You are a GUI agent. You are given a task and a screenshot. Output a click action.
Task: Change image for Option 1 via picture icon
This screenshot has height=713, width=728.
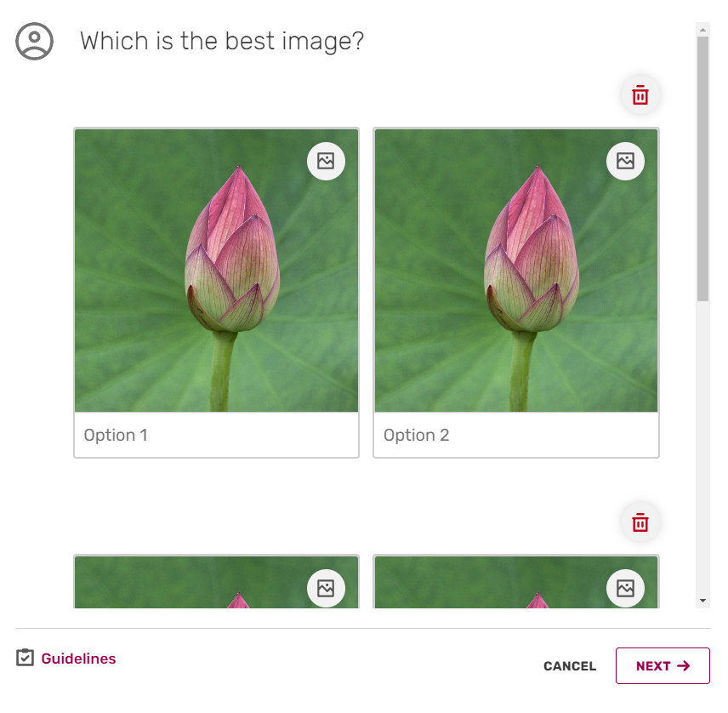click(x=326, y=161)
